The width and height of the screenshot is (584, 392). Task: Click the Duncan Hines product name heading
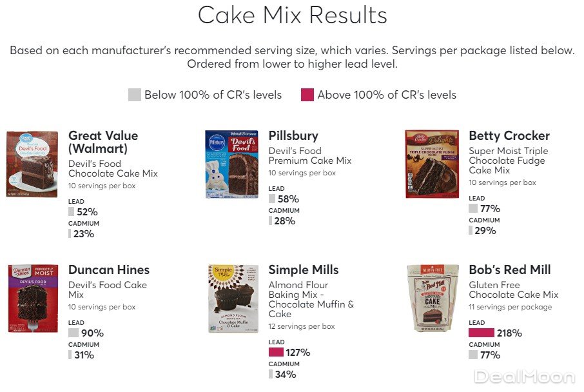109,270
